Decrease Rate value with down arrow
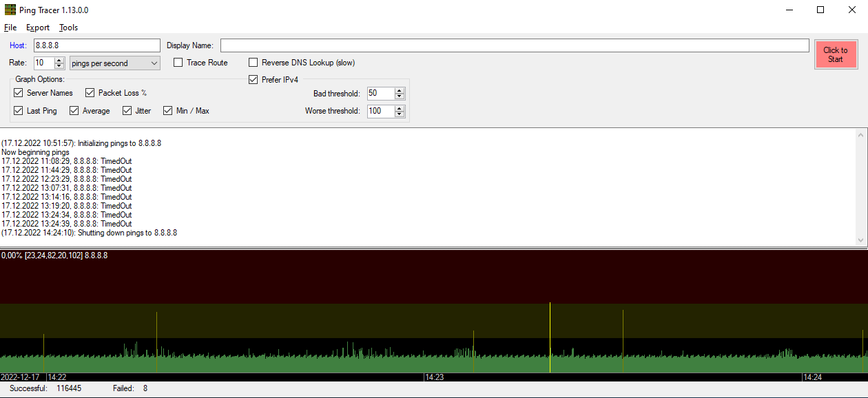 pyautogui.click(x=59, y=66)
